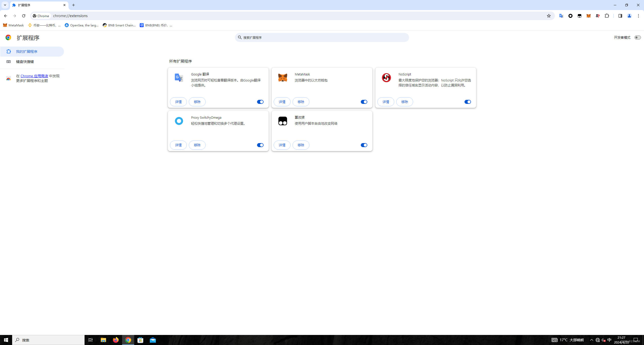Click the Google Translate icon in the toolbar

click(x=561, y=16)
